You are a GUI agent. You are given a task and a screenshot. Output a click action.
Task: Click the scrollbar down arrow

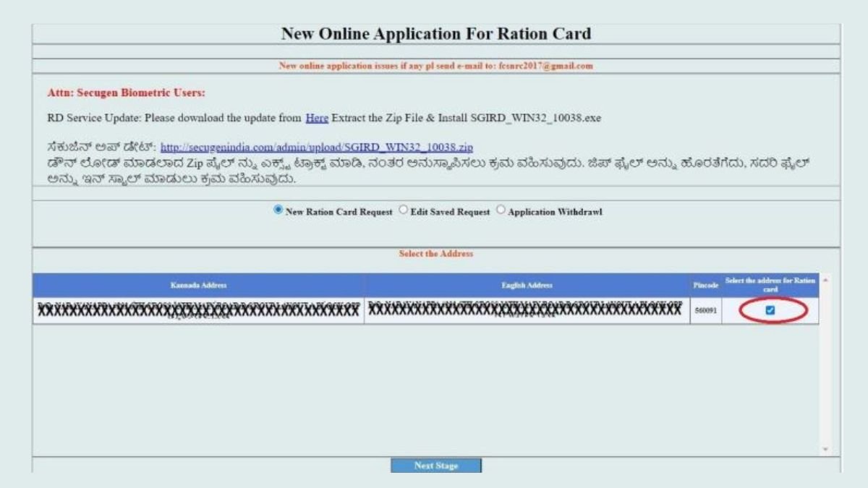825,447
